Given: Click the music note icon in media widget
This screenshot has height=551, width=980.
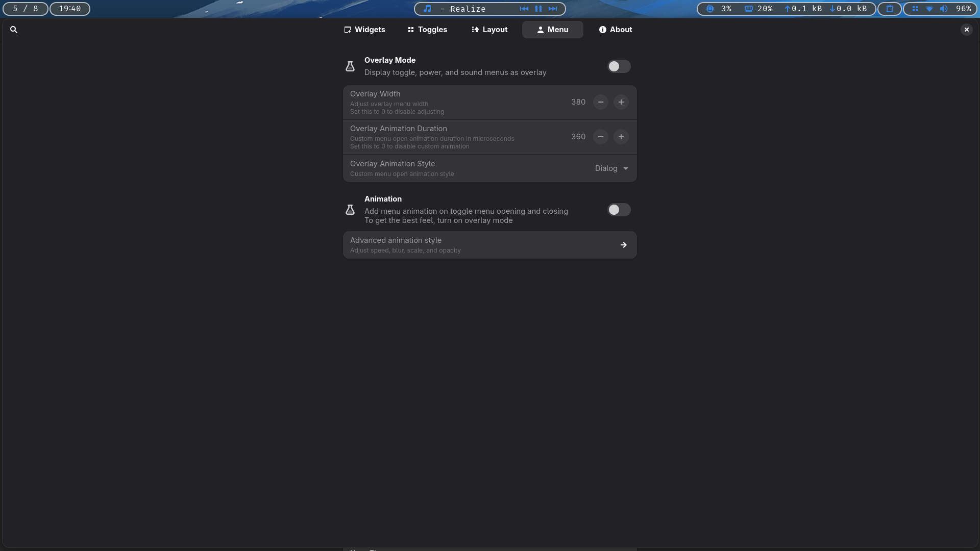Looking at the screenshot, I should coord(427,9).
